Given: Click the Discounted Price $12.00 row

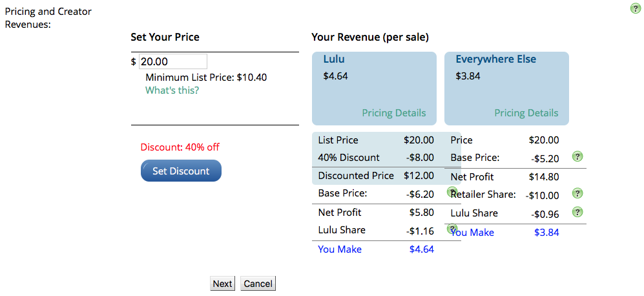Looking at the screenshot, I should pyautogui.click(x=376, y=176).
